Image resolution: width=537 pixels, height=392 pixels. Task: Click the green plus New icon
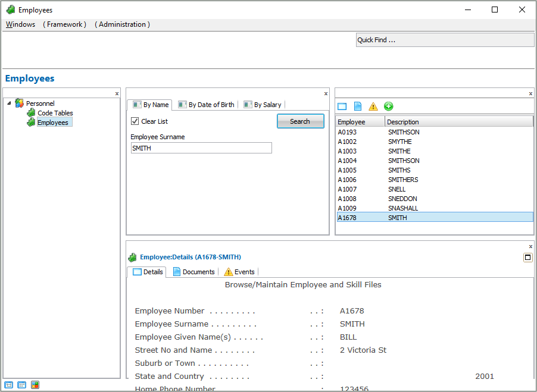tap(389, 106)
